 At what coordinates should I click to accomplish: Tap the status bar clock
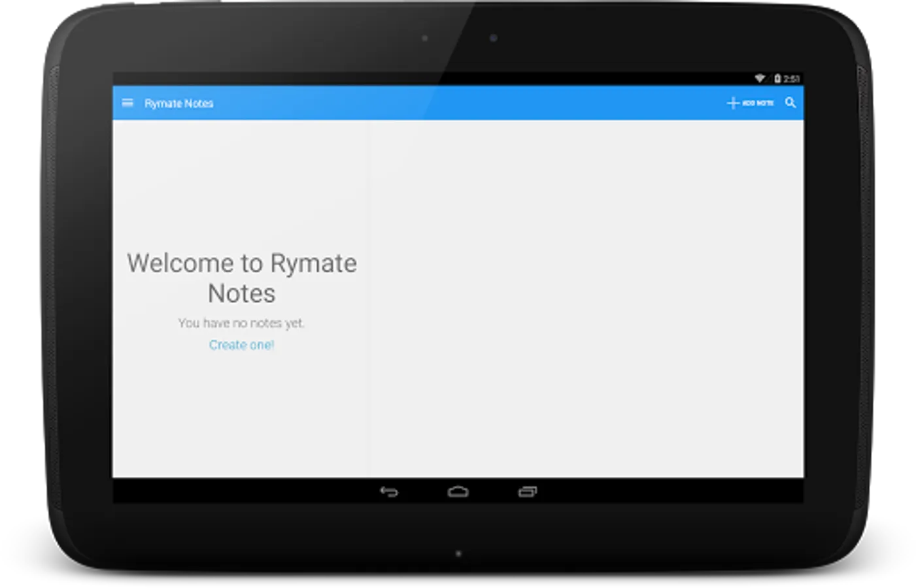[x=791, y=79]
